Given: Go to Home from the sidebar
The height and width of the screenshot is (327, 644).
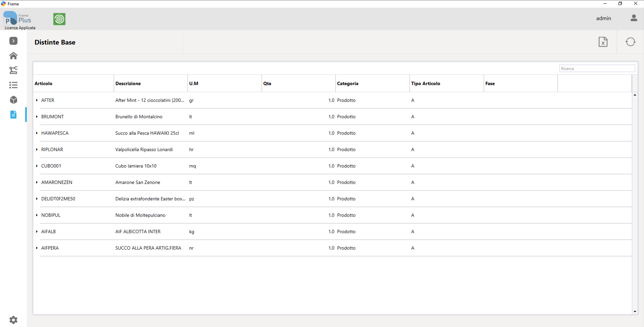Looking at the screenshot, I should coord(13,56).
